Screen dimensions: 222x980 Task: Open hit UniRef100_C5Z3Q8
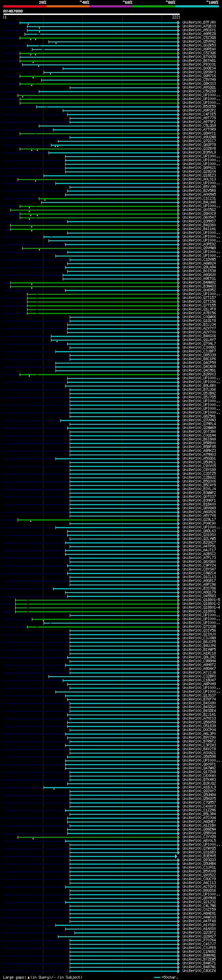tap(199, 38)
